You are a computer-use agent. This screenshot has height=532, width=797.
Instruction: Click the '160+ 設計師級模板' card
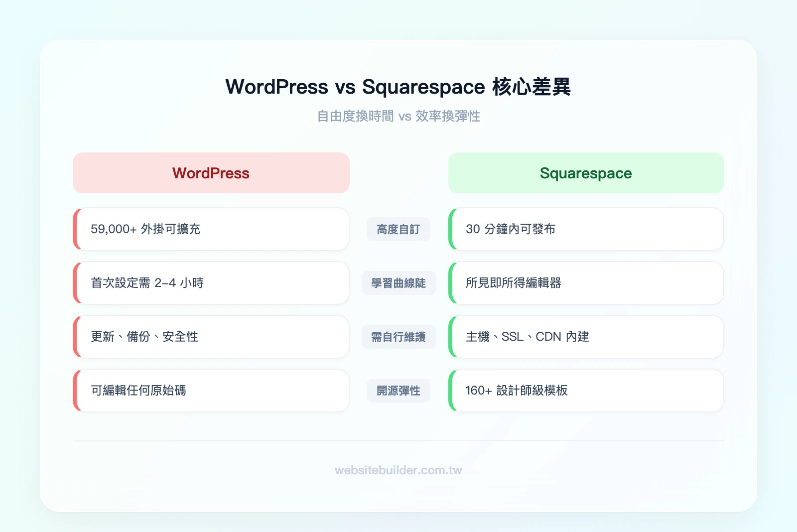pos(586,391)
